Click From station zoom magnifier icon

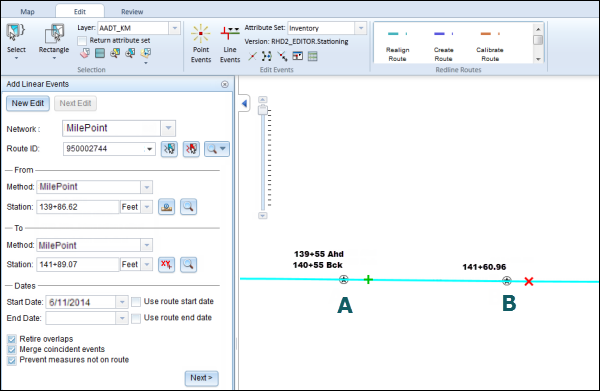[x=188, y=207]
